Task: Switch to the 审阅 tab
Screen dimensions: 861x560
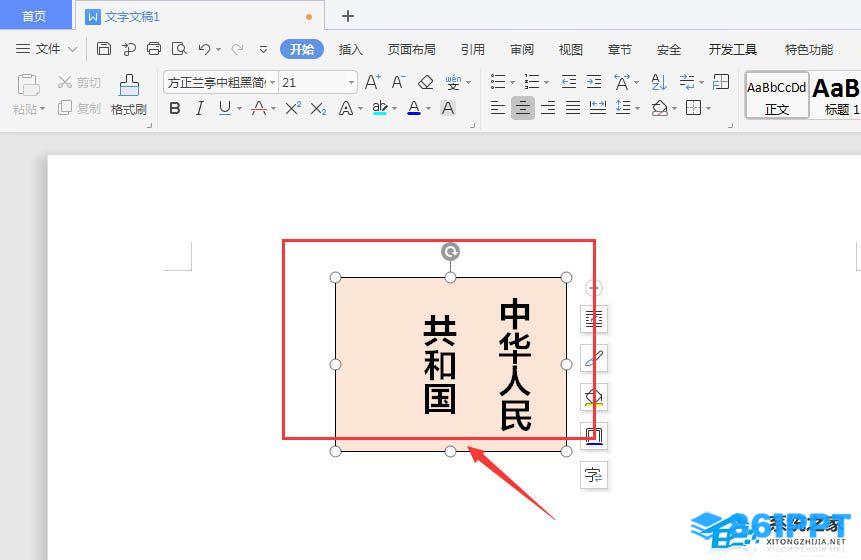Action: pyautogui.click(x=522, y=49)
